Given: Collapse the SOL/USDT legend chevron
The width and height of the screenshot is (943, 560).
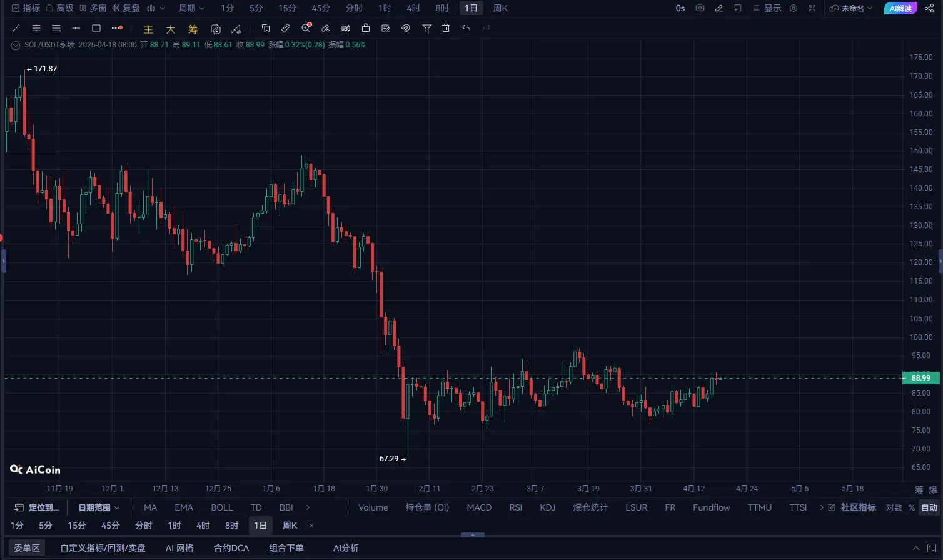Looking at the screenshot, I should [x=16, y=45].
